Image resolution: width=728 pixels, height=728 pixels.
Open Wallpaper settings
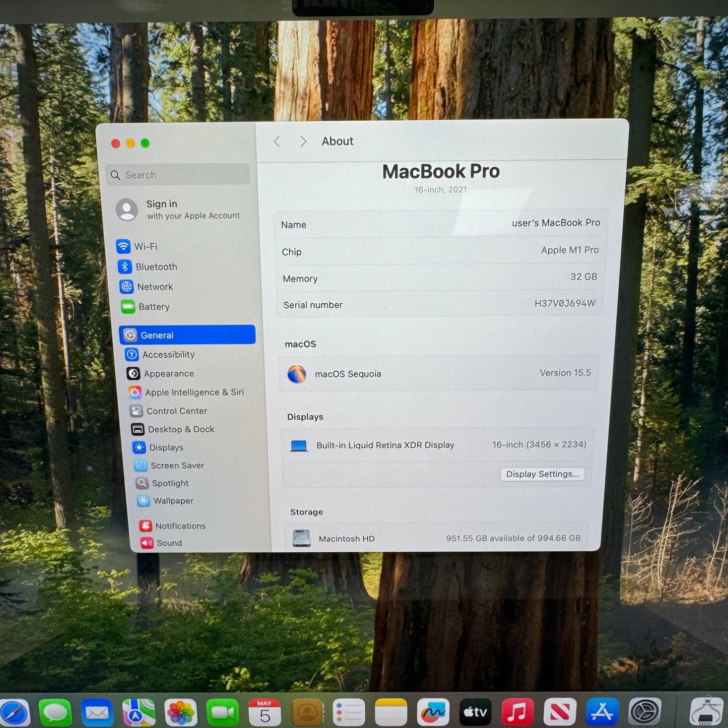165,501
